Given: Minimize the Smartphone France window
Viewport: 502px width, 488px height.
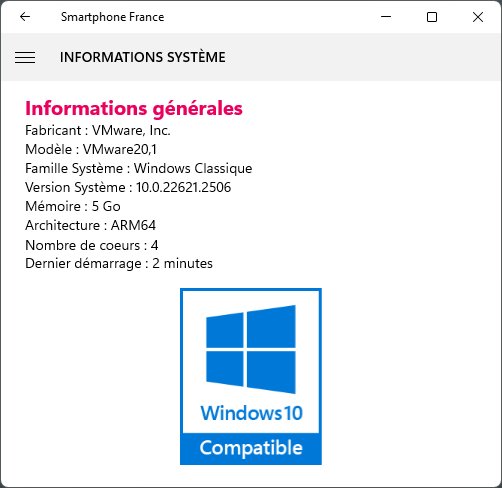Looking at the screenshot, I should [x=386, y=17].
